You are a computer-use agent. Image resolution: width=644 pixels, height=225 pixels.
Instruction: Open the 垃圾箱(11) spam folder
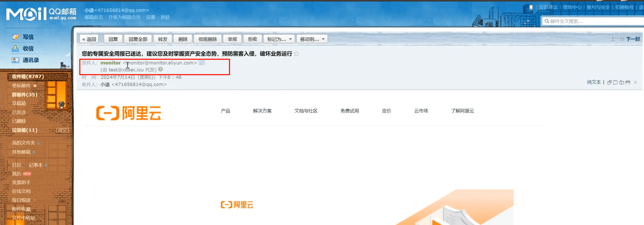pos(25,130)
